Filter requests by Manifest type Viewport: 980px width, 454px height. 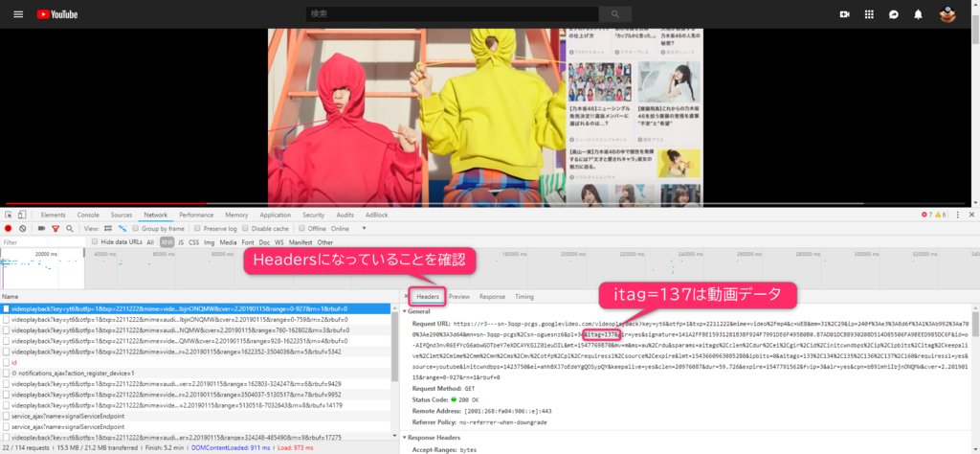tap(300, 242)
